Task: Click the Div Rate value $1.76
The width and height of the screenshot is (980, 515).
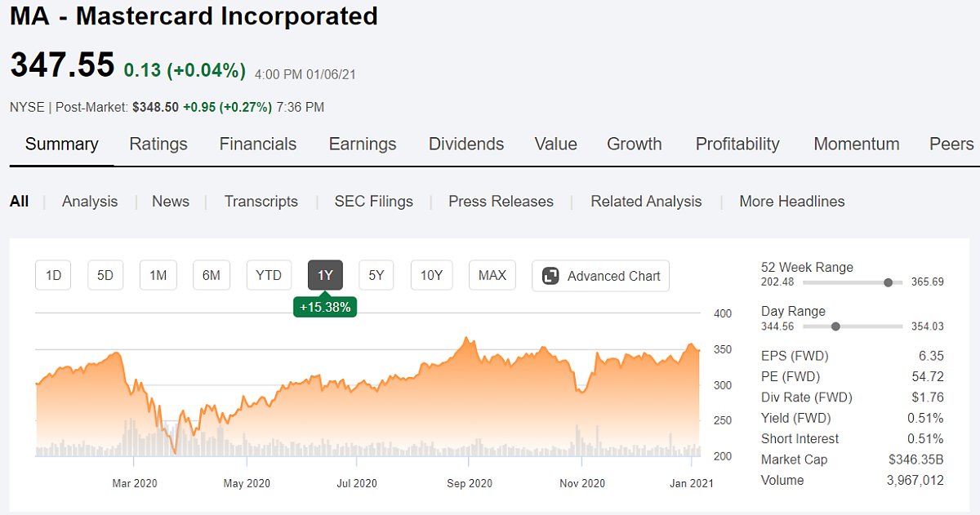Action: 929,397
